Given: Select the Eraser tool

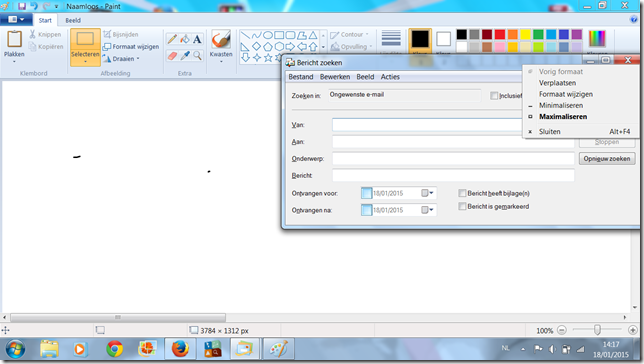Looking at the screenshot, I should click(172, 55).
